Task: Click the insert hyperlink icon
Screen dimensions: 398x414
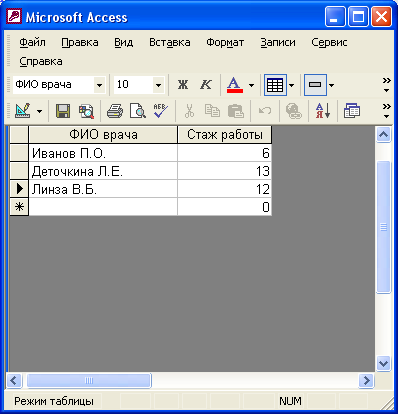Action: (x=294, y=111)
